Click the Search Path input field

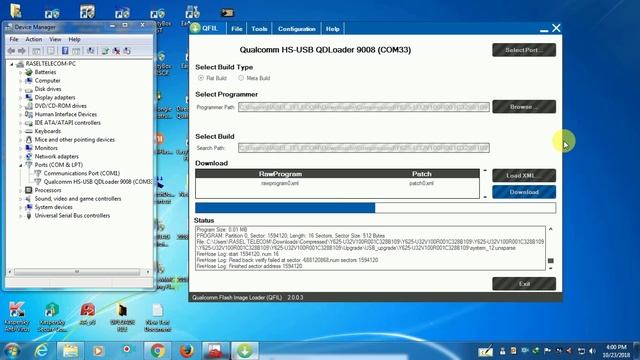click(x=364, y=148)
